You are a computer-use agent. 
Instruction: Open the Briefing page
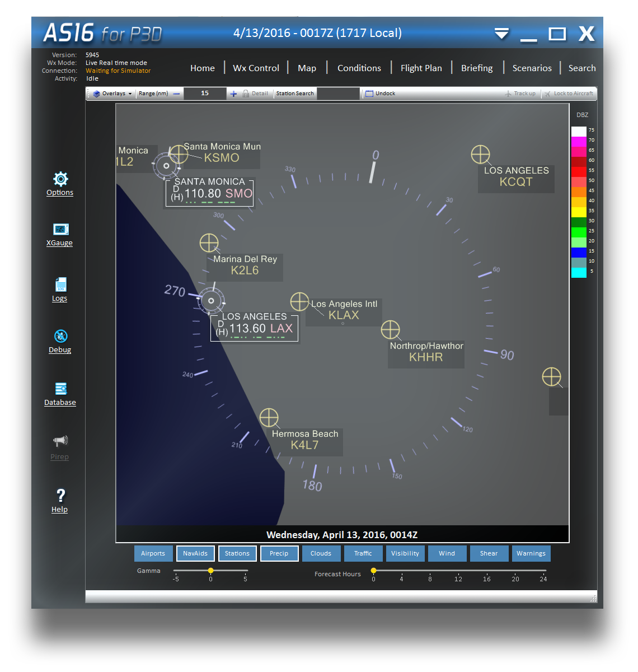477,68
